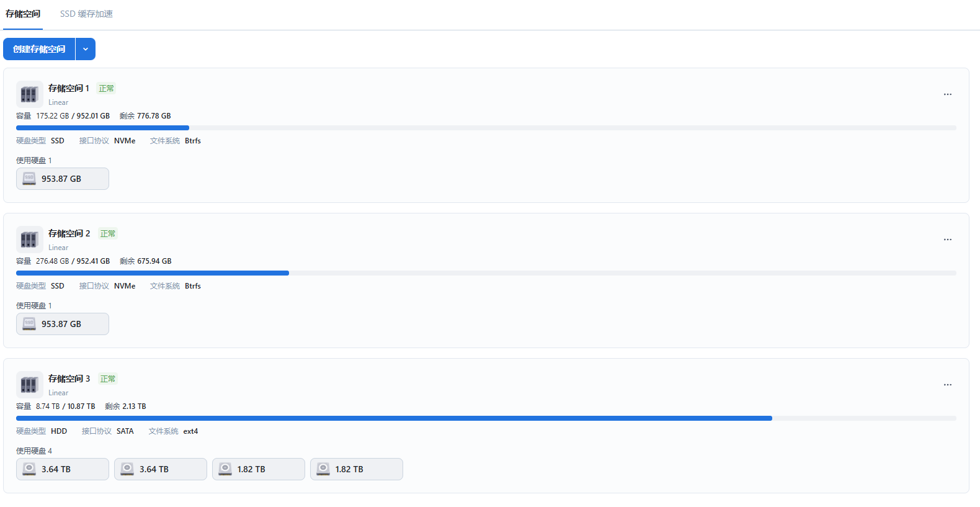Click the 存储空间 3 capacity usage bar
This screenshot has height=507, width=980.
(486, 418)
